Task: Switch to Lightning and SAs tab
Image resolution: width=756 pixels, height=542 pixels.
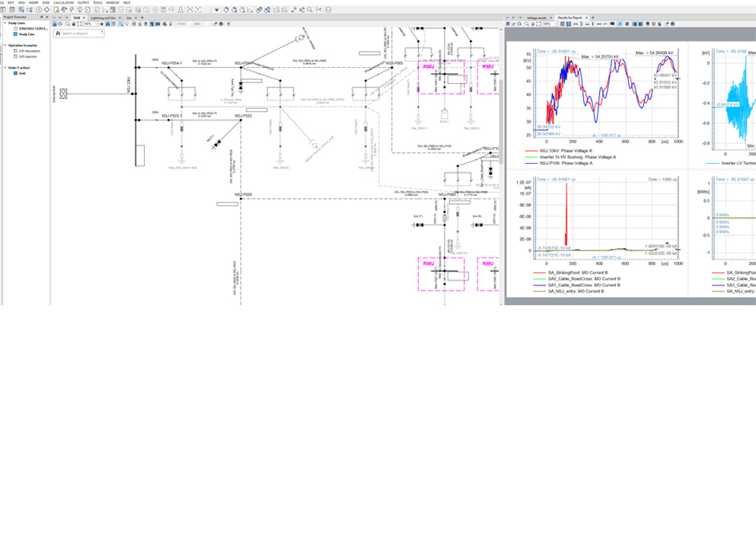Action: tap(102, 18)
